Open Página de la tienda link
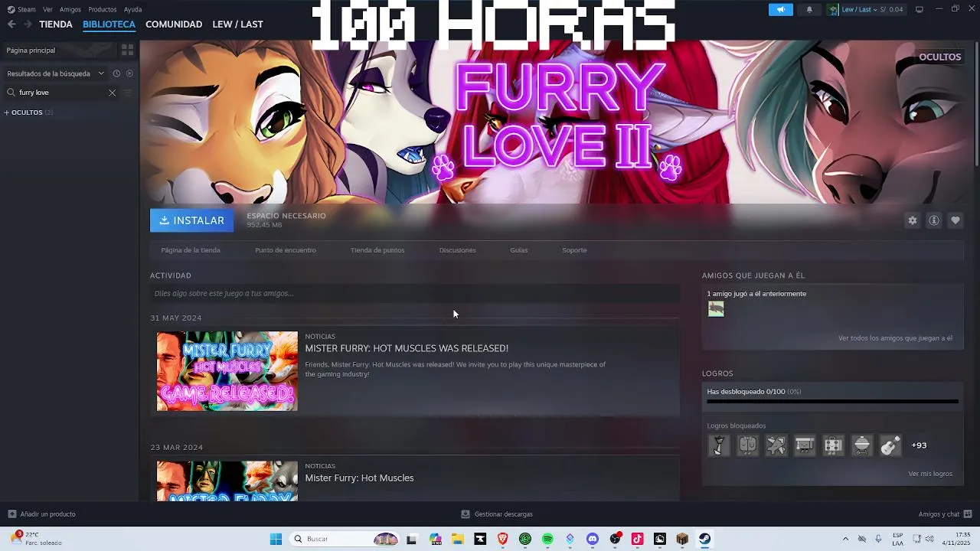Screen dimensions: 980x551 tap(191, 250)
